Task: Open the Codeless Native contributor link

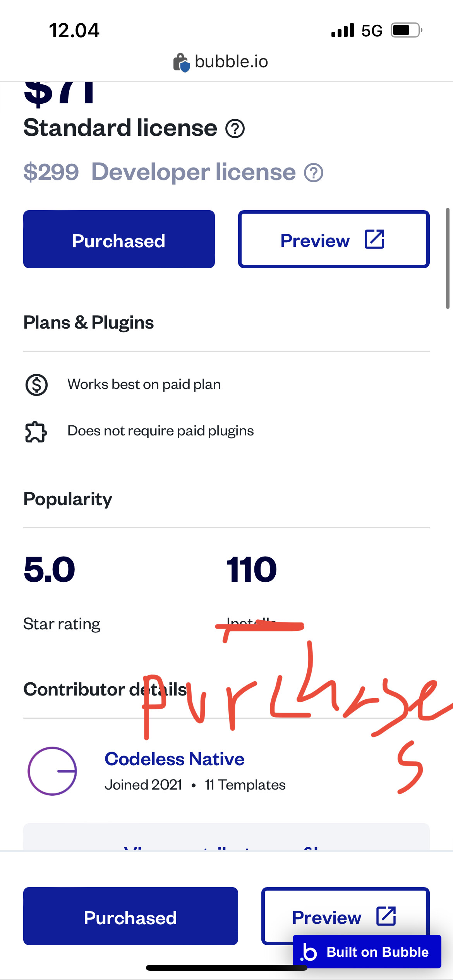Action: [x=174, y=759]
